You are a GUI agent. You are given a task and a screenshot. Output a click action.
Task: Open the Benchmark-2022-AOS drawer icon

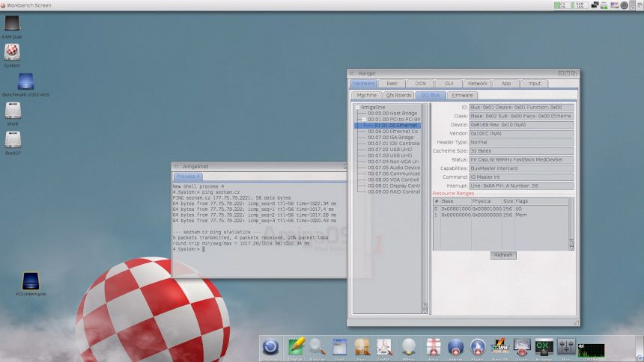tap(25, 82)
